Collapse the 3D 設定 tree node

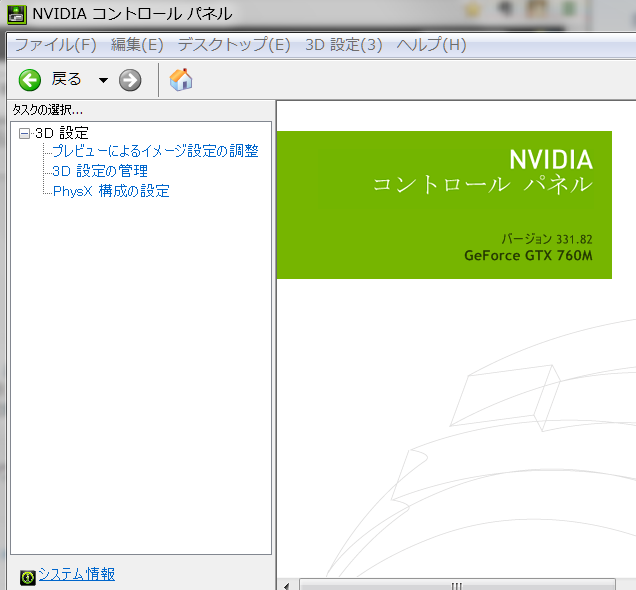point(24,133)
